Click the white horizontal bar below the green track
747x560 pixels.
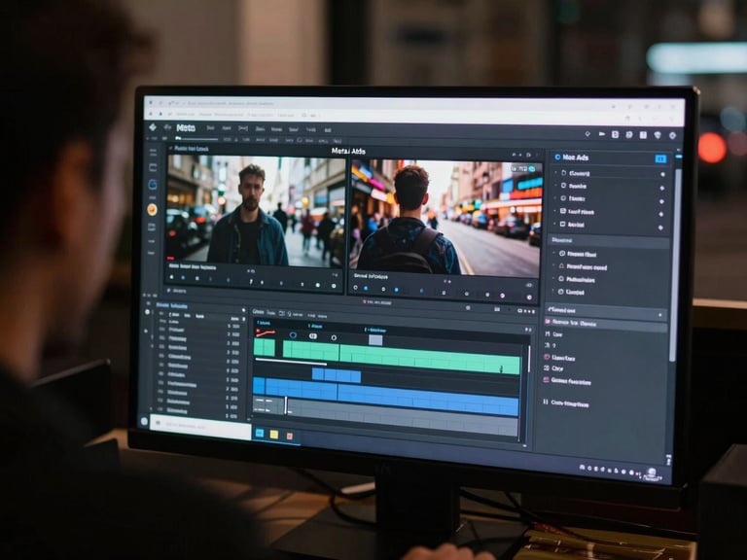tap(291, 364)
